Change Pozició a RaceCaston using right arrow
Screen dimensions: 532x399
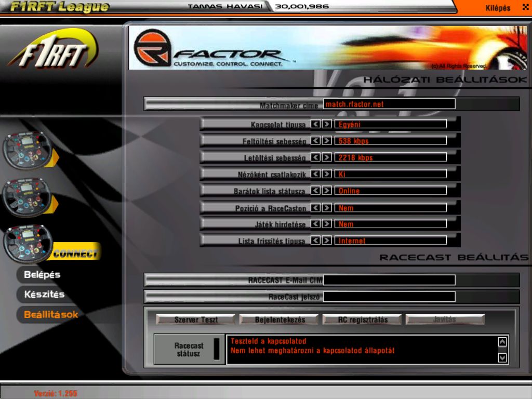[327, 207]
